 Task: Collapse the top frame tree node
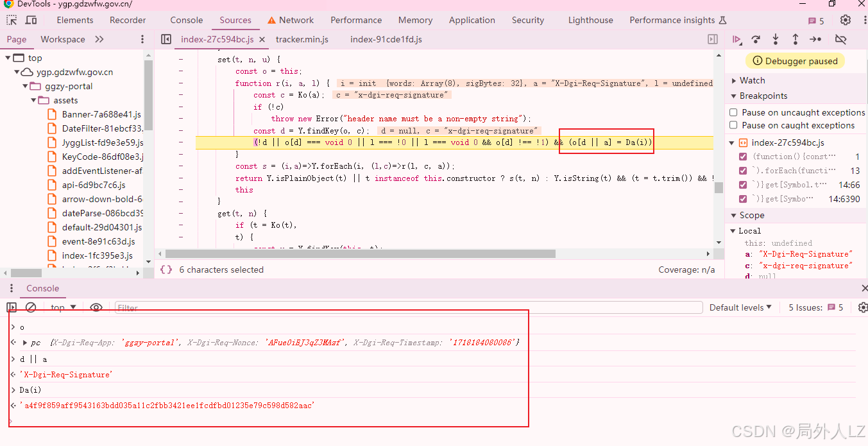coord(8,58)
